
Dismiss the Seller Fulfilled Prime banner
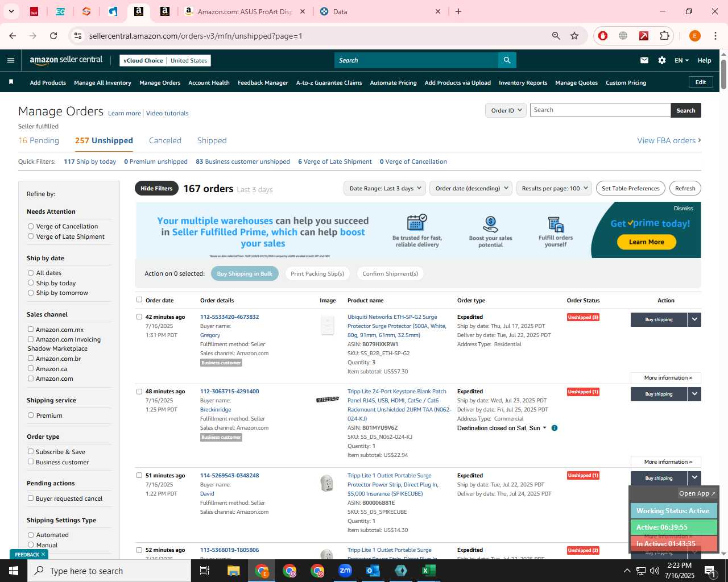click(683, 209)
